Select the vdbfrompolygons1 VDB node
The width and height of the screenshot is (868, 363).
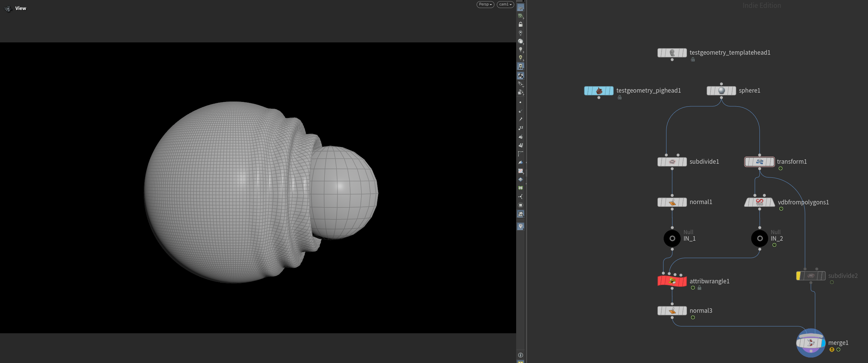(759, 202)
